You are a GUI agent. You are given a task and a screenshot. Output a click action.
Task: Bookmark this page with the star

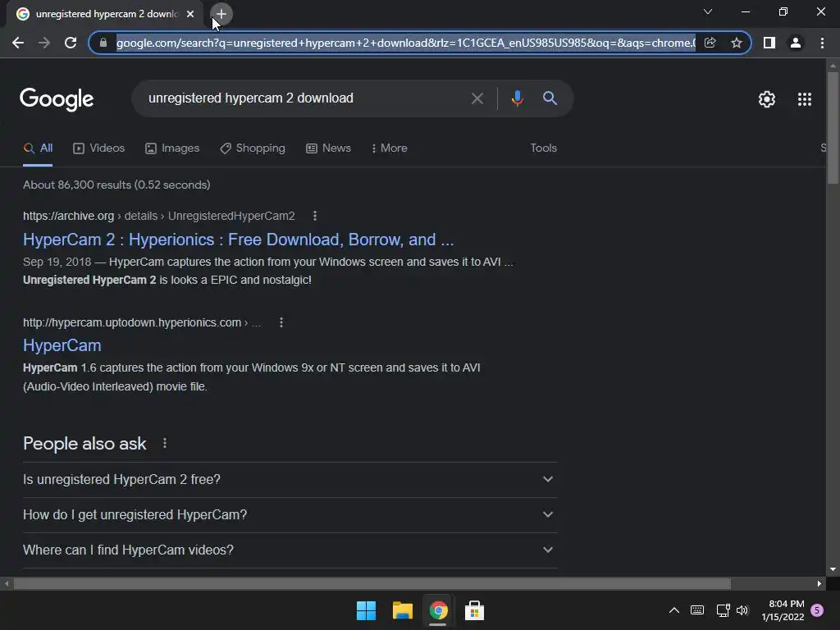(737, 43)
